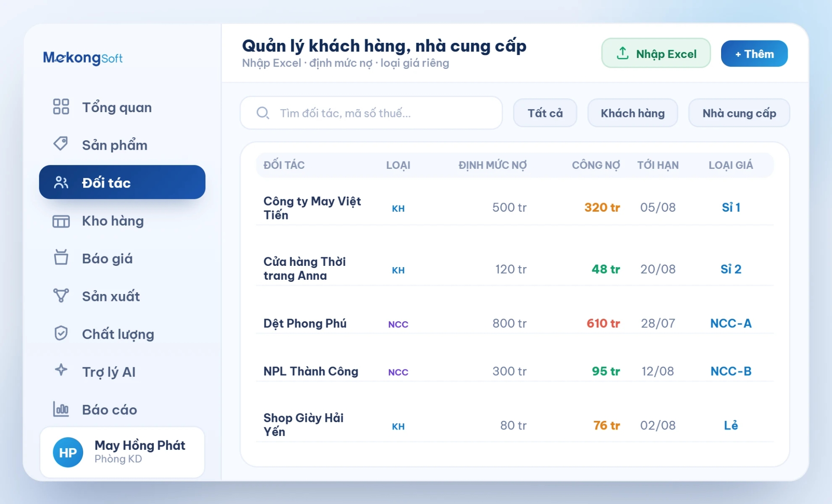The width and height of the screenshot is (832, 504).
Task: Filter list by Khách hàng
Action: pos(633,113)
